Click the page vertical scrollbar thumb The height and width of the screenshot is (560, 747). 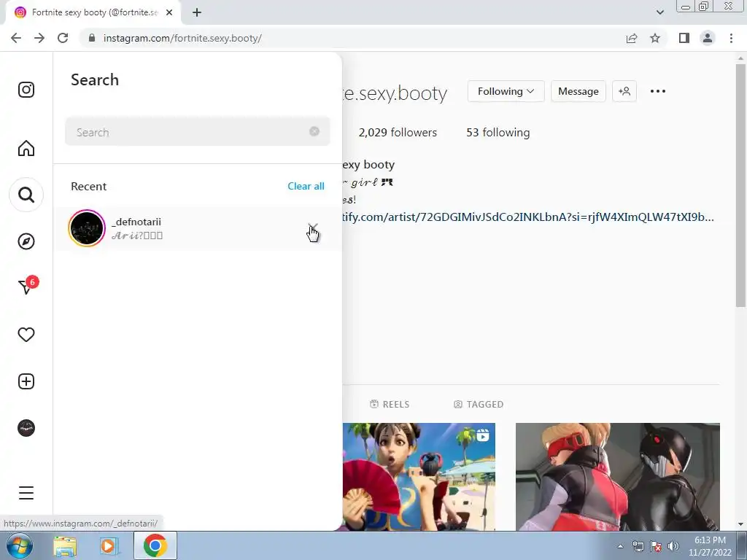point(740,186)
